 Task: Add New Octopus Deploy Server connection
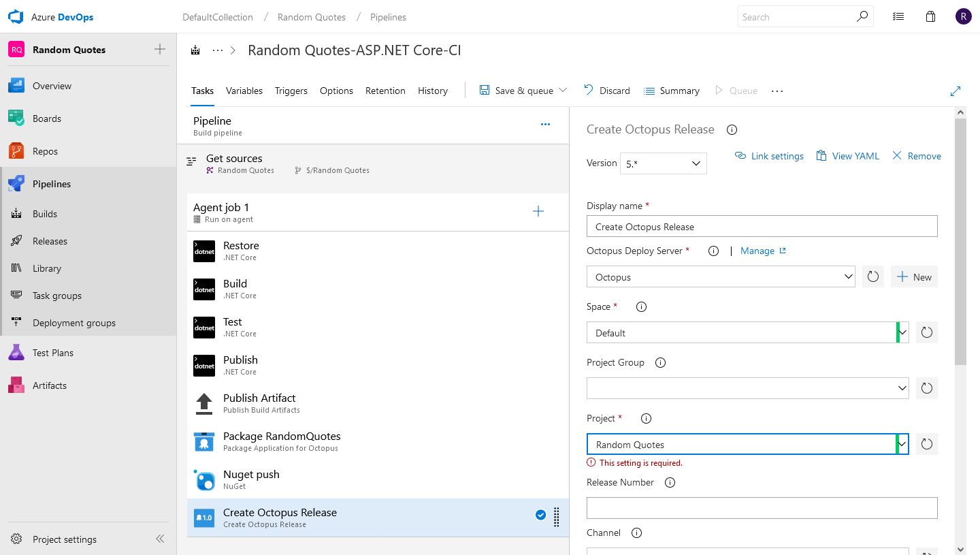click(x=914, y=276)
